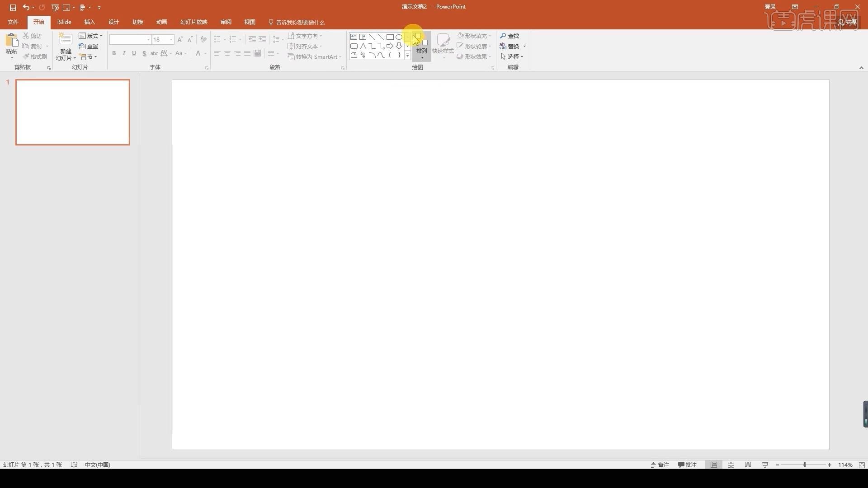Select the rectangle shape in shapes gallery
The height and width of the screenshot is (488, 868).
pyautogui.click(x=390, y=37)
